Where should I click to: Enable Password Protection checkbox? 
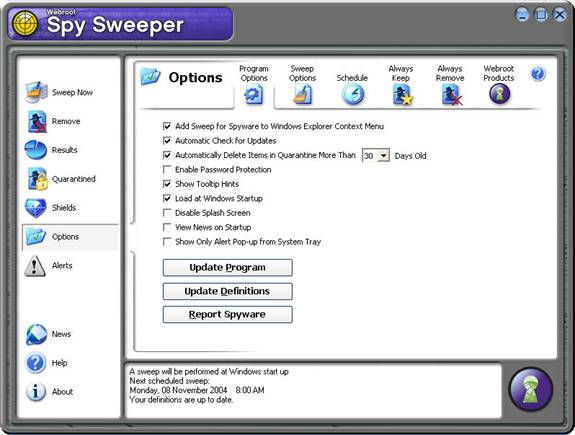click(x=167, y=169)
